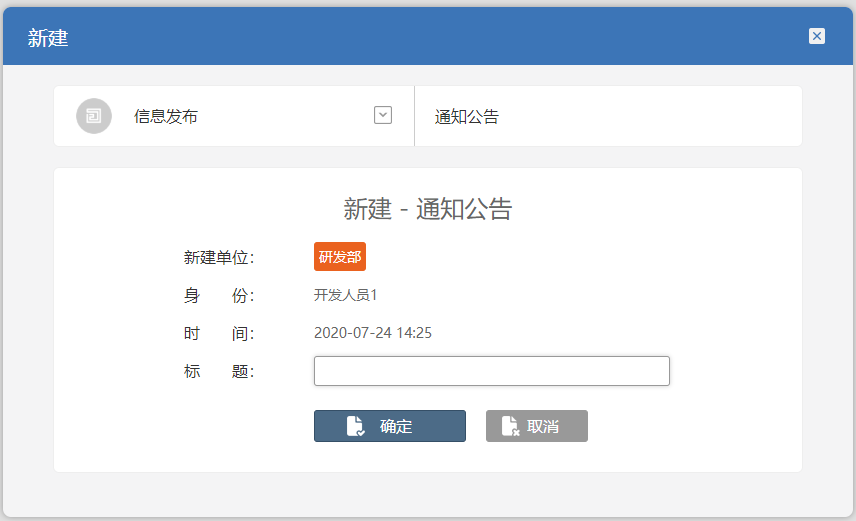Click the 新建单位 field label

pyautogui.click(x=219, y=258)
